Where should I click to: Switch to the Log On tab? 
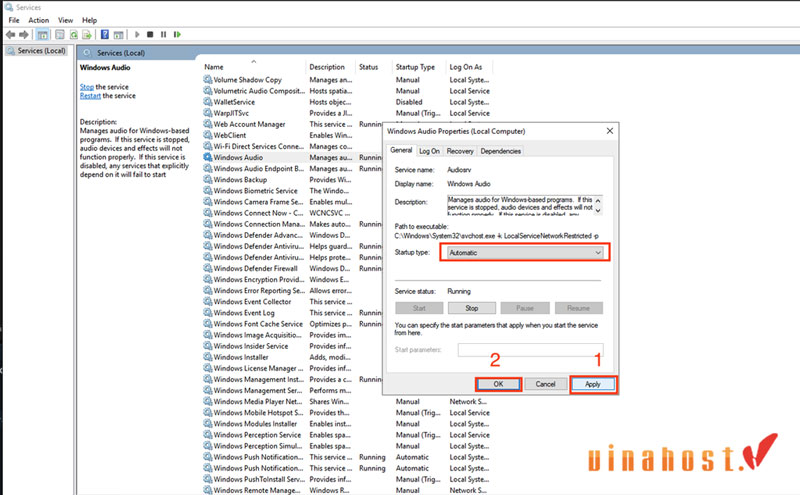[x=429, y=151]
